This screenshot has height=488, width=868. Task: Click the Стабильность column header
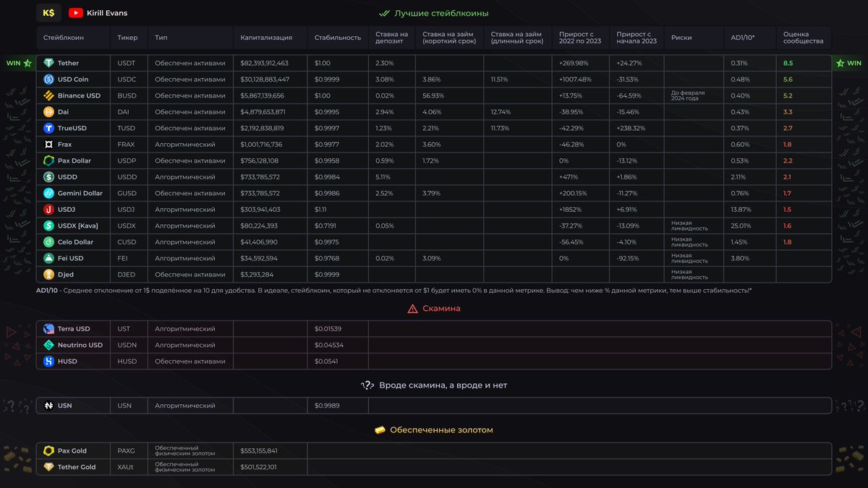338,38
